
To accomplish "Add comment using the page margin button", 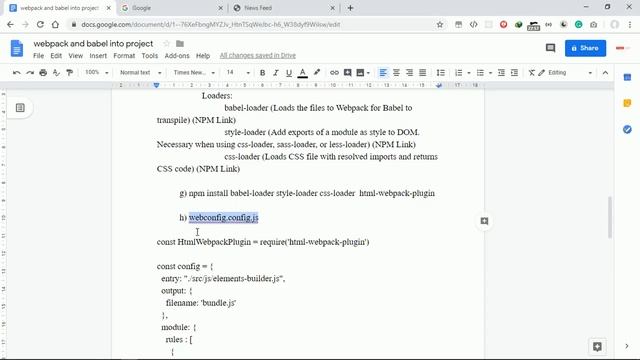I will 484,221.
